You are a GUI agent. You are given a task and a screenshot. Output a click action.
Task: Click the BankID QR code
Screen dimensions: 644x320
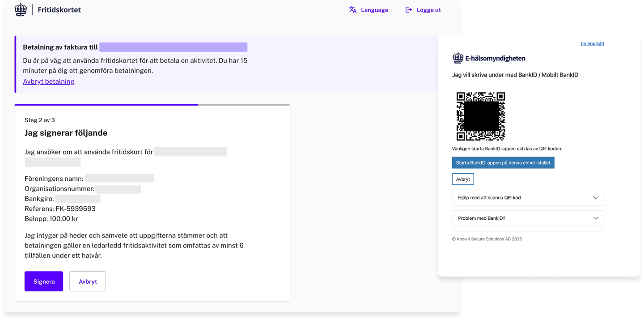[480, 116]
